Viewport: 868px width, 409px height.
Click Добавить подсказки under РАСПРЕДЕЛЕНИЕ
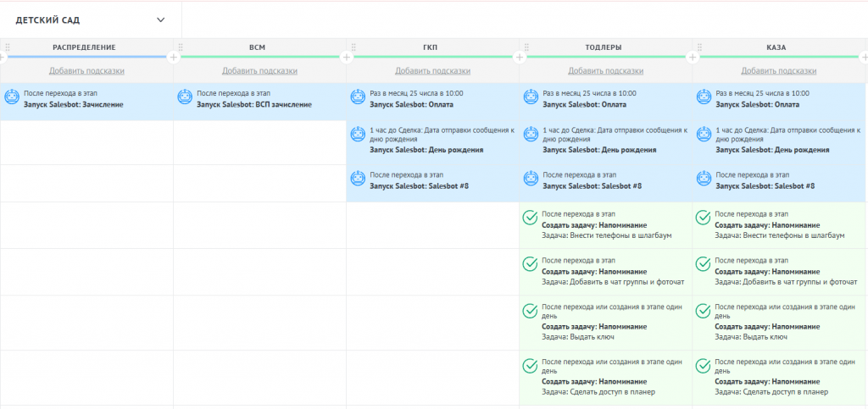[86, 71]
